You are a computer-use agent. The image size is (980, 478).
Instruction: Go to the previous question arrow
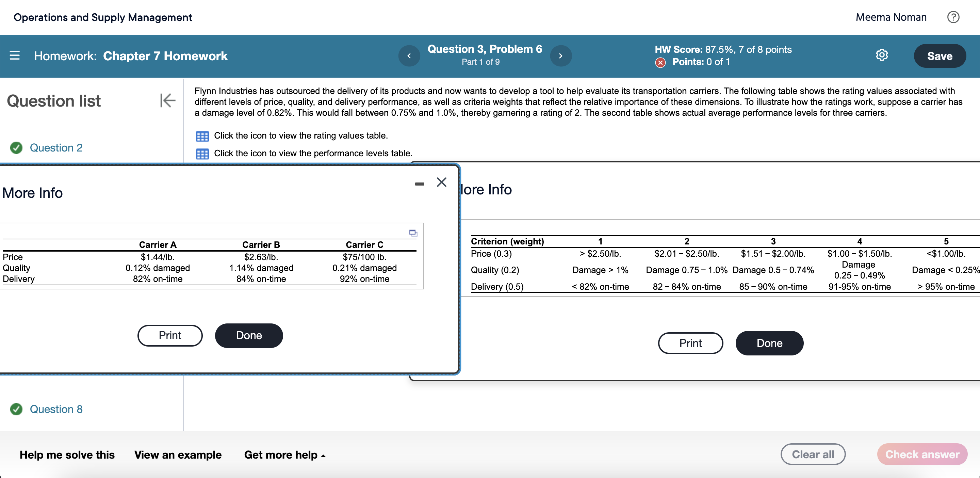[409, 55]
